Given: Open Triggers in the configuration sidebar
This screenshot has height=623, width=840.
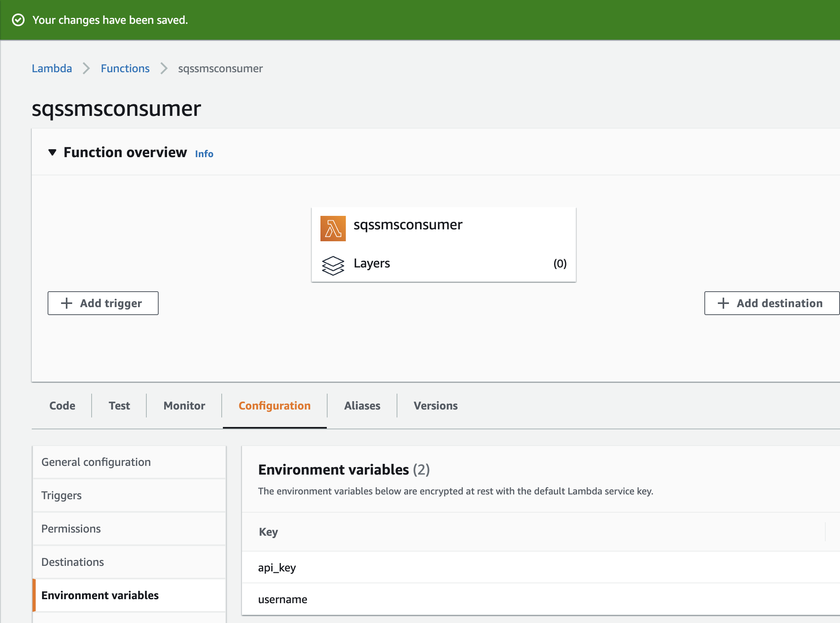Looking at the screenshot, I should coord(129,495).
